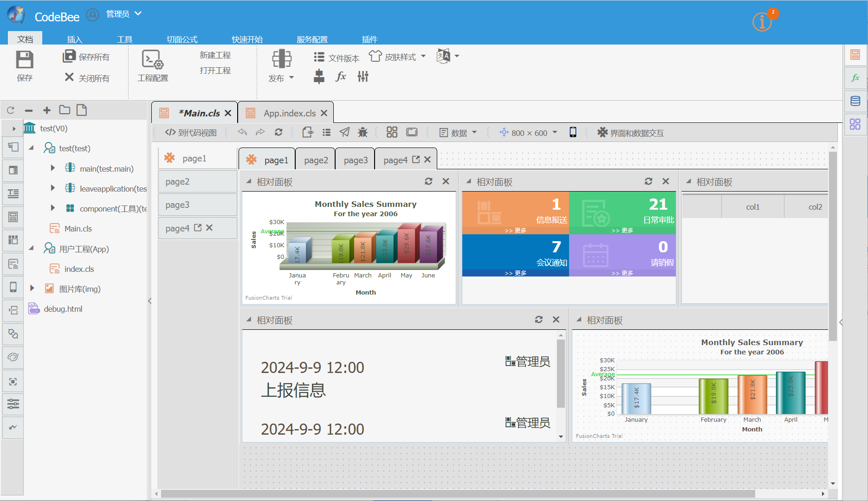Close the *Main.cls file tab

coord(228,113)
